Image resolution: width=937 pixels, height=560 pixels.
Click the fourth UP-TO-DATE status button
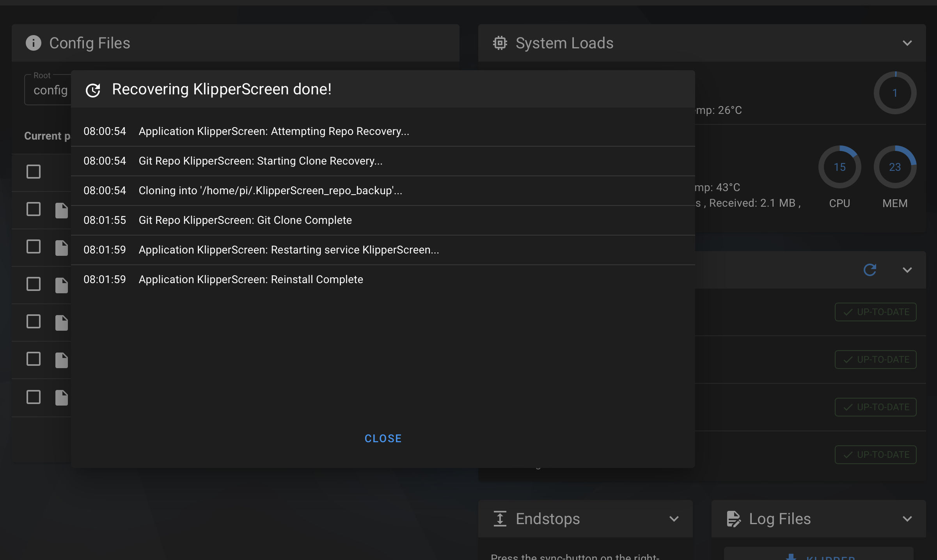pyautogui.click(x=875, y=455)
